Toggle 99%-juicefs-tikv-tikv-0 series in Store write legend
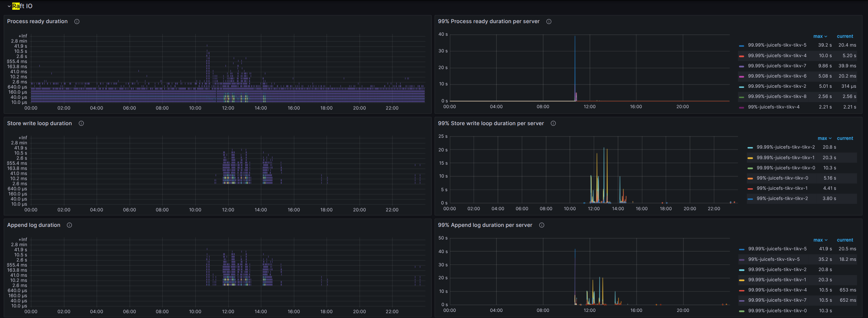This screenshot has height=318, width=868. tap(782, 178)
